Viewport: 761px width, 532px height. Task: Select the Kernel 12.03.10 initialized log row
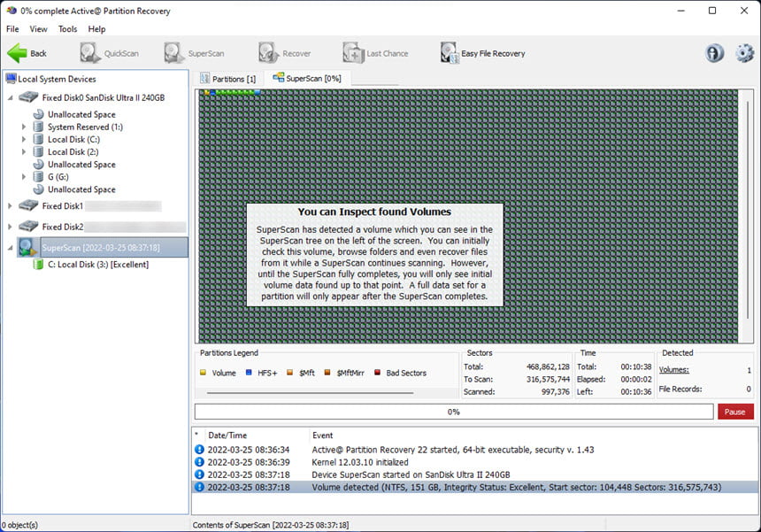pos(474,462)
